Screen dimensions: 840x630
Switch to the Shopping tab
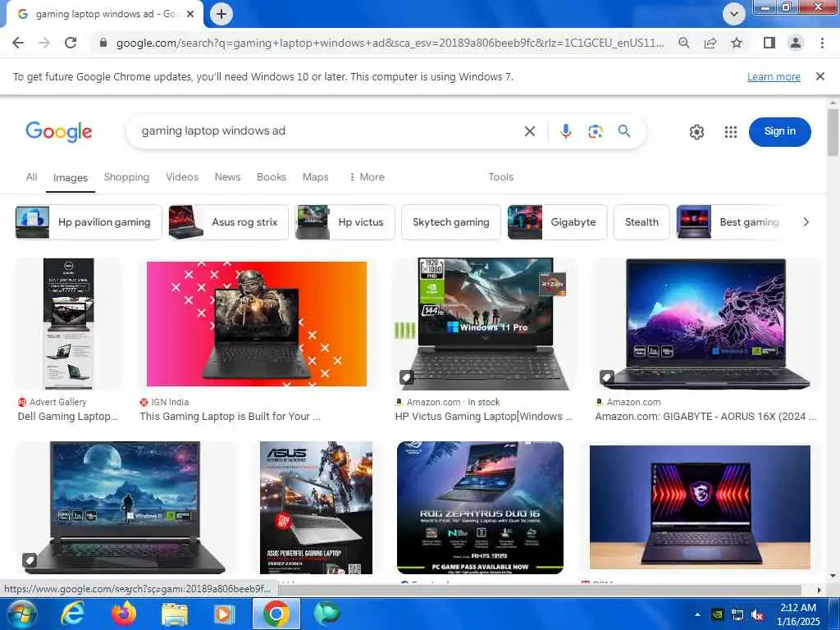tap(126, 177)
